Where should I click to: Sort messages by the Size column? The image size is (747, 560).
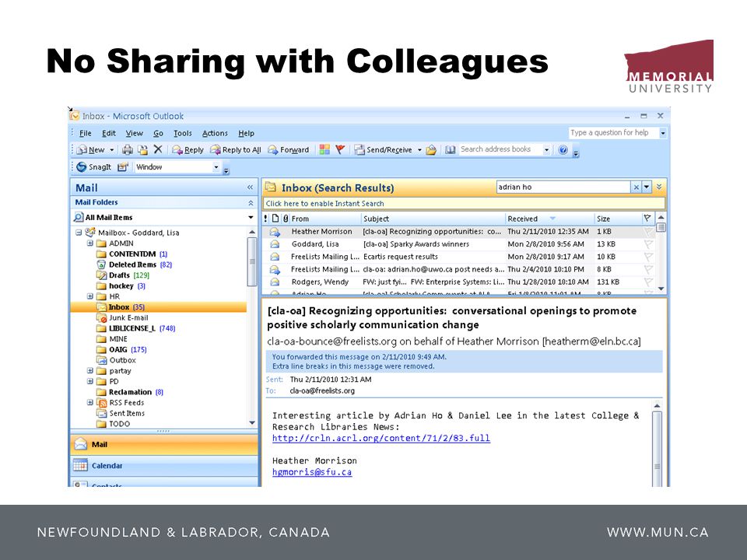pyautogui.click(x=618, y=219)
